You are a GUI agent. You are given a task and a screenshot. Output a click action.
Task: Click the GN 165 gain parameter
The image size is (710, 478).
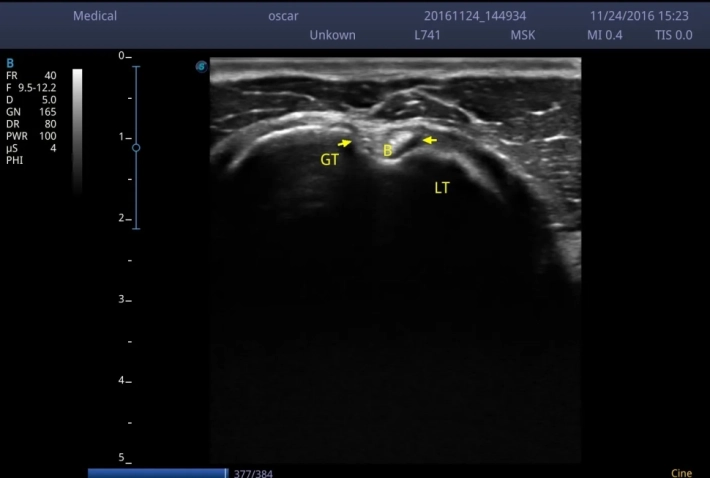pyautogui.click(x=30, y=112)
